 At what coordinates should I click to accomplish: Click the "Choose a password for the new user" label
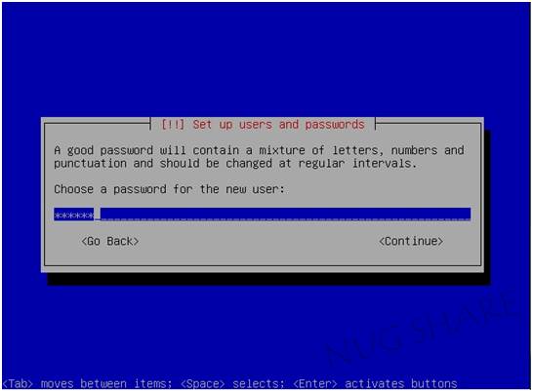[x=169, y=189]
